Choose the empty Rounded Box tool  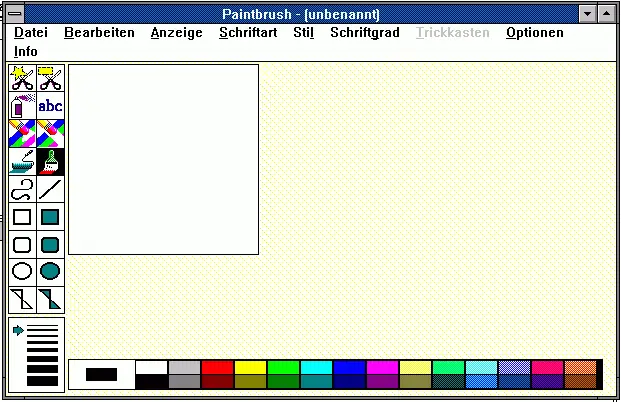pyautogui.click(x=22, y=245)
